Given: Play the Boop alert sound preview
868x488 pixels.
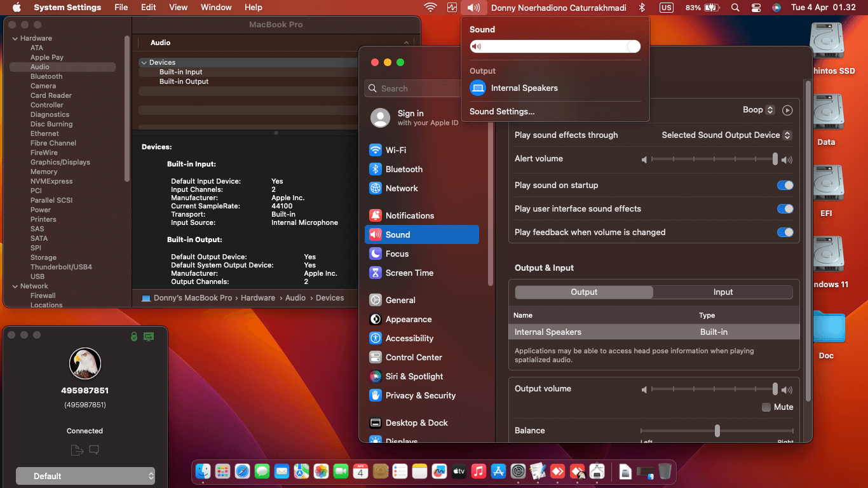Looking at the screenshot, I should [x=787, y=110].
